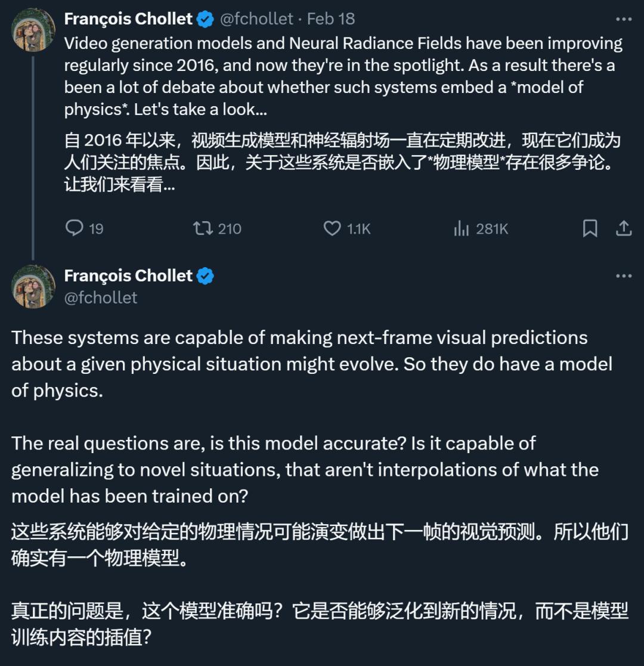644x666 pixels.
Task: Click @fchollet handle on first tweet
Action: tap(256, 19)
